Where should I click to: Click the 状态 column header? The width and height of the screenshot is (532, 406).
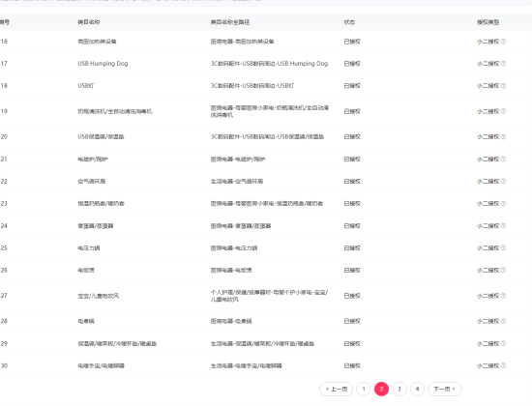tap(349, 22)
